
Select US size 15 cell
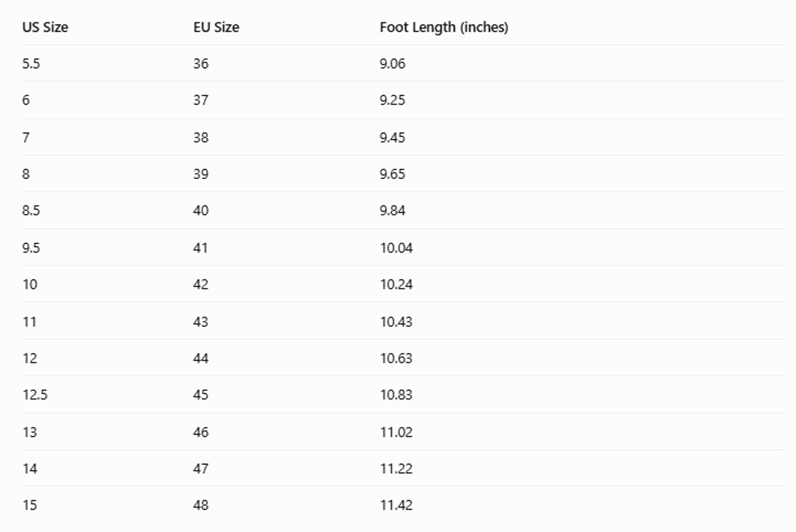[30, 505]
